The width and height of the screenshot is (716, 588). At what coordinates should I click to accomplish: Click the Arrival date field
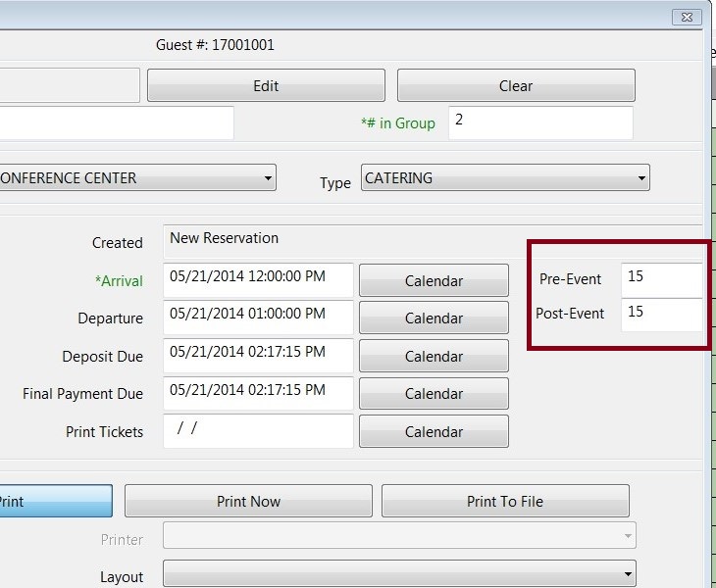[258, 280]
